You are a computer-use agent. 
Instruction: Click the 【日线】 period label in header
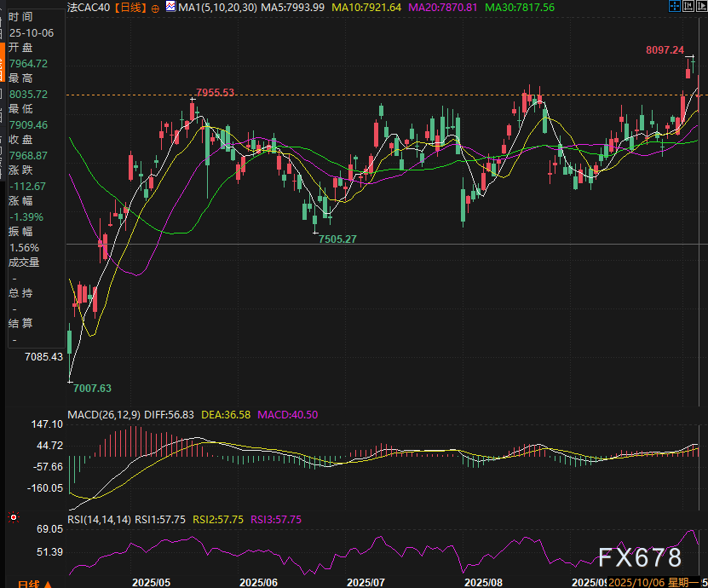pos(130,8)
